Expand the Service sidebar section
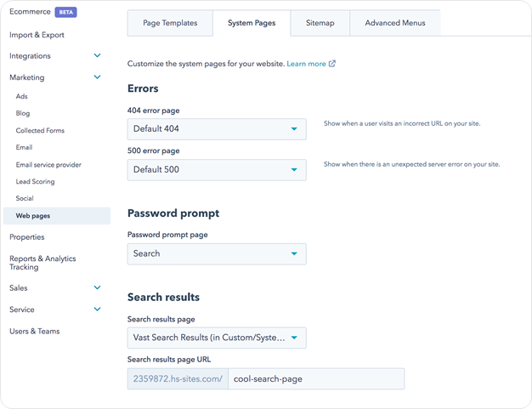This screenshot has width=532, height=409. pyautogui.click(x=97, y=310)
